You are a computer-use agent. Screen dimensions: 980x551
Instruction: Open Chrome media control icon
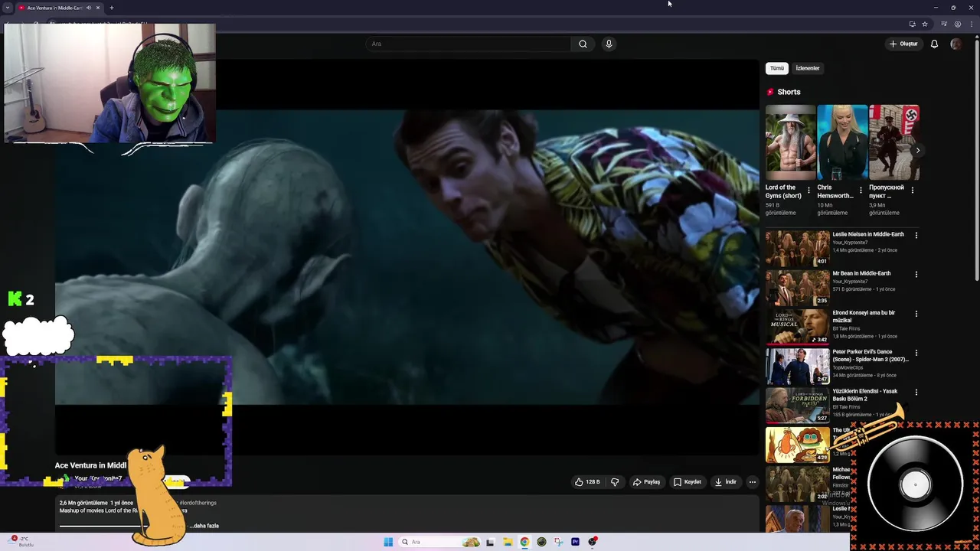coord(944,24)
